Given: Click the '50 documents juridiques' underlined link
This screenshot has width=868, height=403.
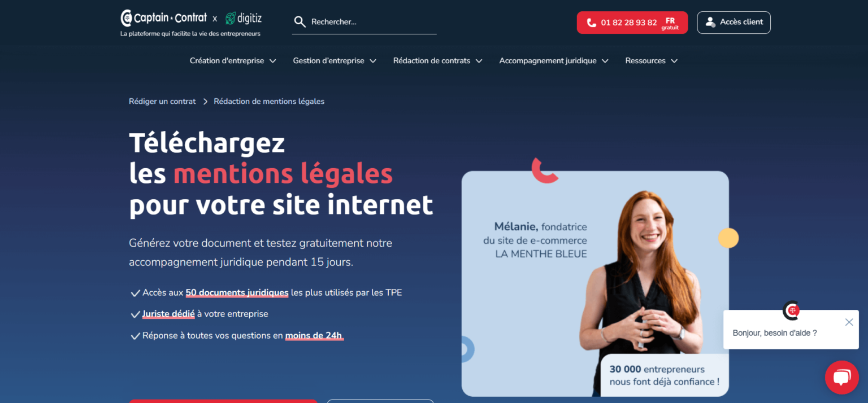Looking at the screenshot, I should [x=237, y=293].
